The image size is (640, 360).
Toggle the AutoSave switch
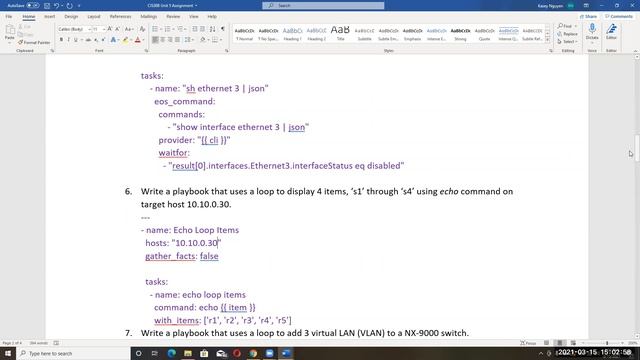tap(33, 6)
